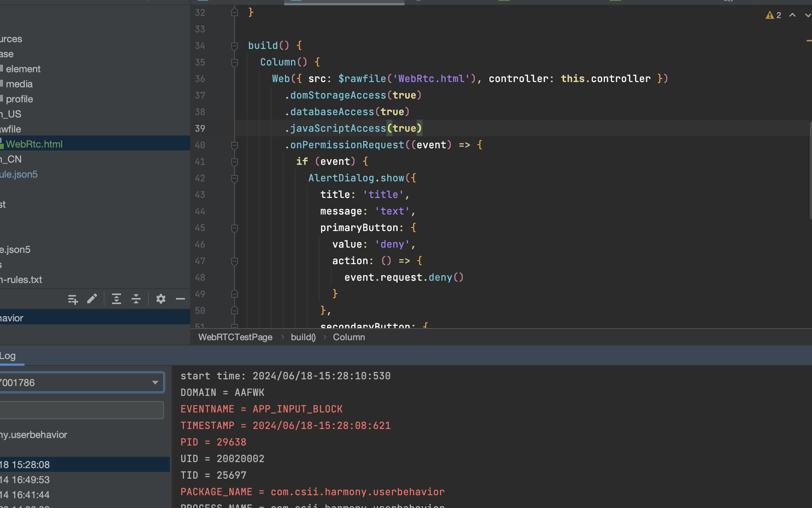Select the en_US folder in the tree
The height and width of the screenshot is (508, 812).
pos(11,114)
